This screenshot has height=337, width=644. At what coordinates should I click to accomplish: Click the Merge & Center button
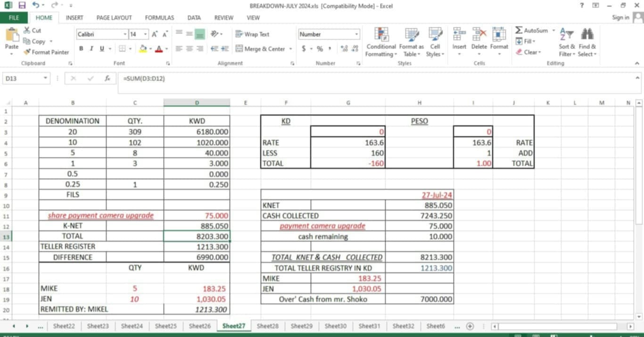point(260,49)
